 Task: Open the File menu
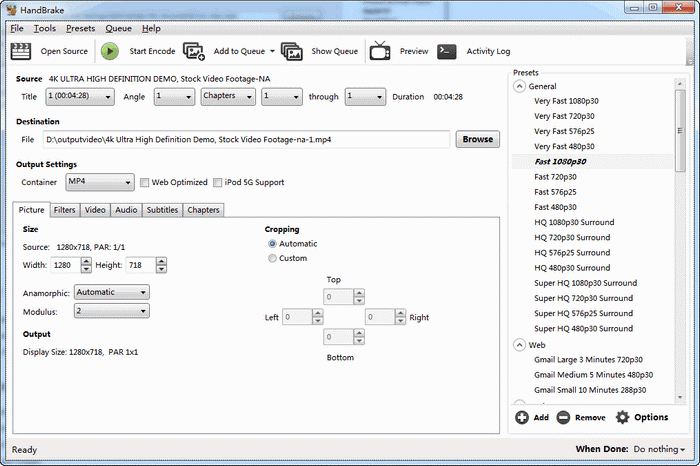[x=17, y=29]
